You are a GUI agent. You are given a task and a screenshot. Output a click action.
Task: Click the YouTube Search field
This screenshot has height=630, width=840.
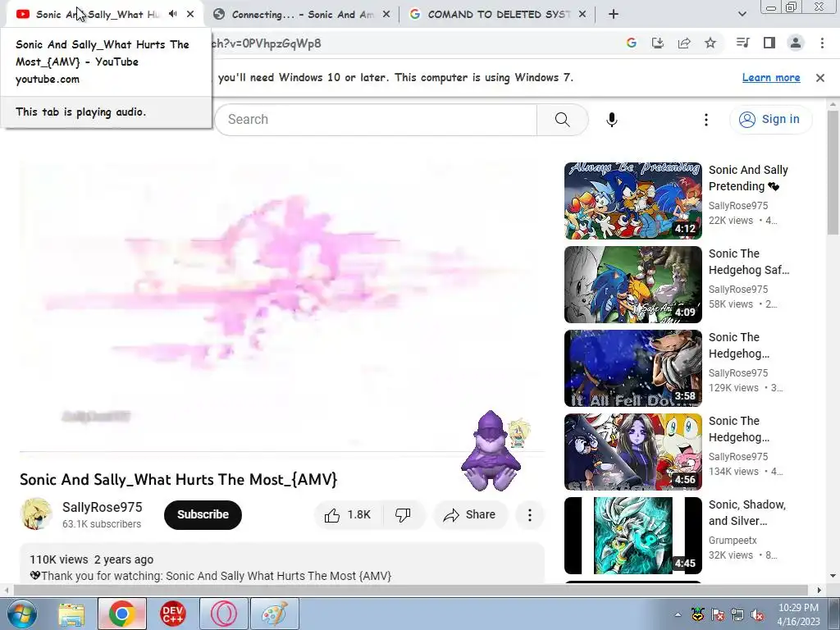[x=376, y=120]
